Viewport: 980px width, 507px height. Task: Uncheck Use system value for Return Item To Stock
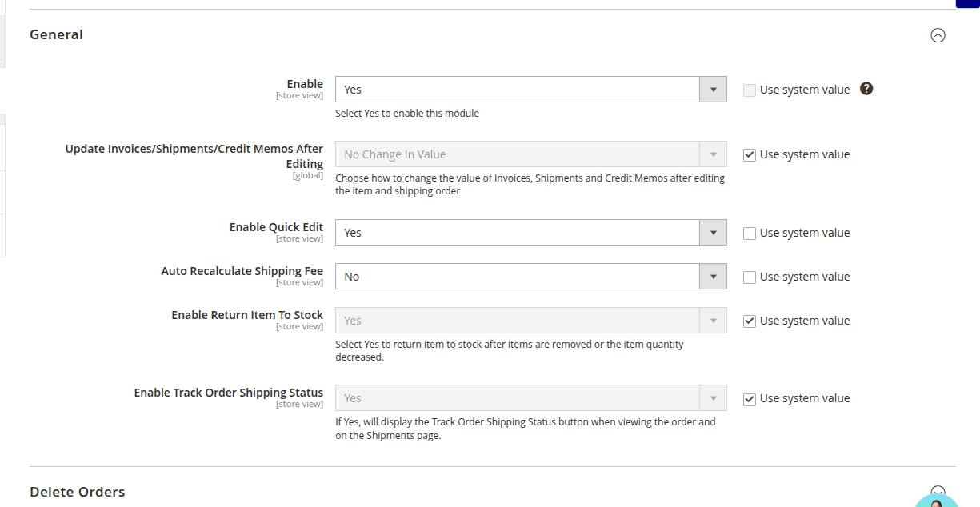click(750, 321)
